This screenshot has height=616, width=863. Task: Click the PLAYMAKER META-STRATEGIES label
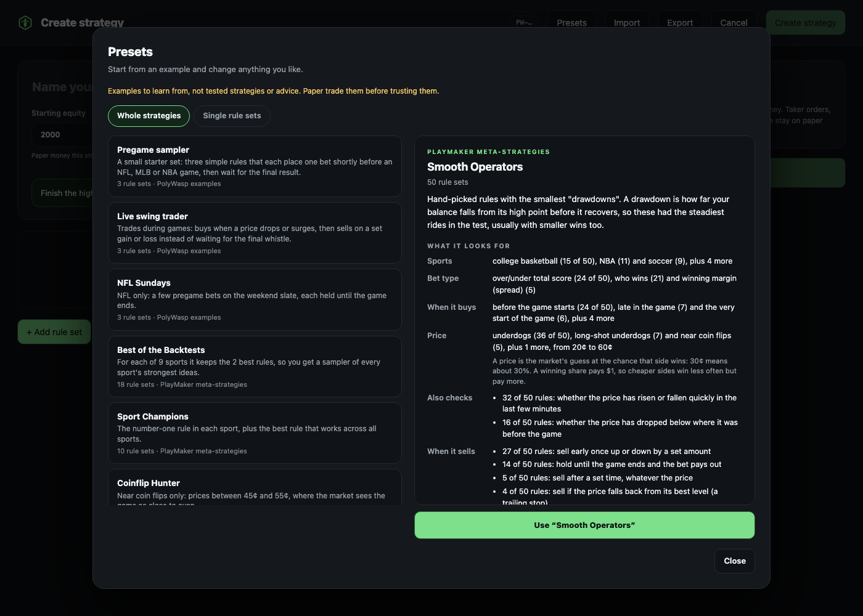point(488,152)
